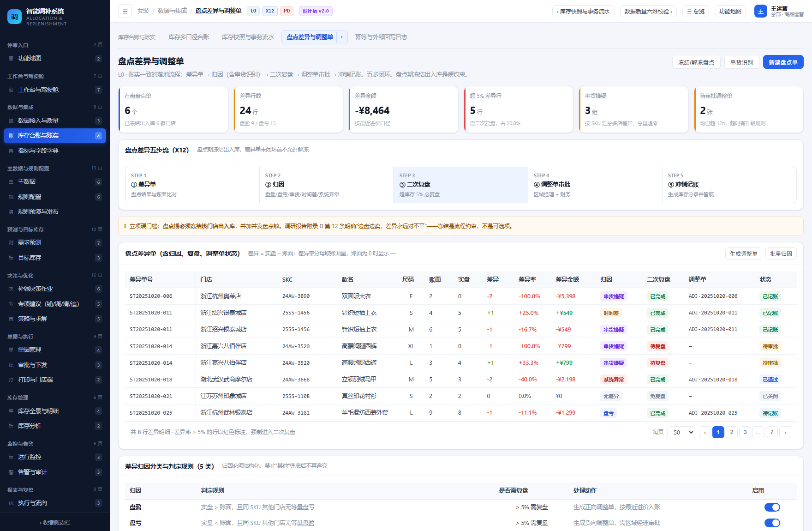Expand the 盘点差异与调整单 tab dropdown arrow
The image size is (812, 531).
tap(342, 37)
